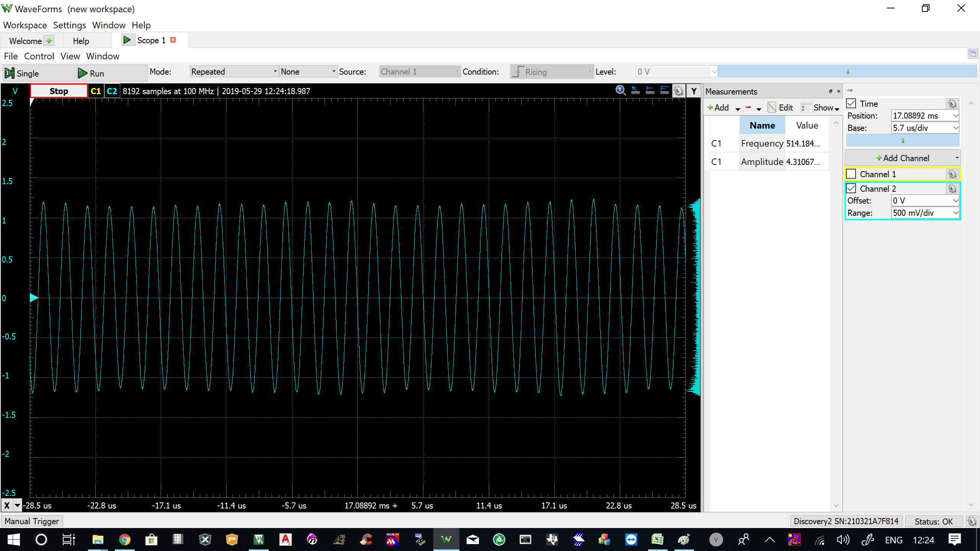Click the horizontal trigger position slider bar
Image resolution: width=980 pixels, height=551 pixels.
[x=847, y=72]
